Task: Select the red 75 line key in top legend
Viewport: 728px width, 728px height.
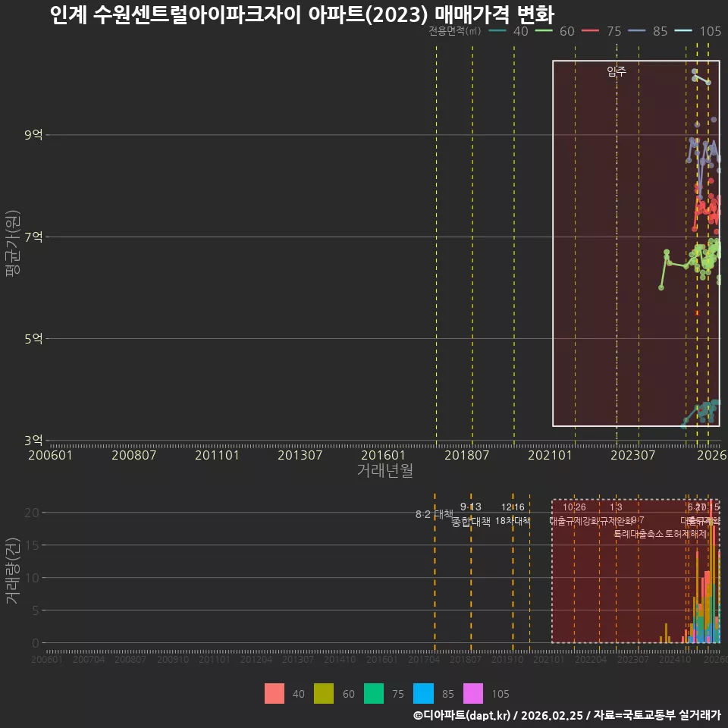Action: click(x=590, y=31)
